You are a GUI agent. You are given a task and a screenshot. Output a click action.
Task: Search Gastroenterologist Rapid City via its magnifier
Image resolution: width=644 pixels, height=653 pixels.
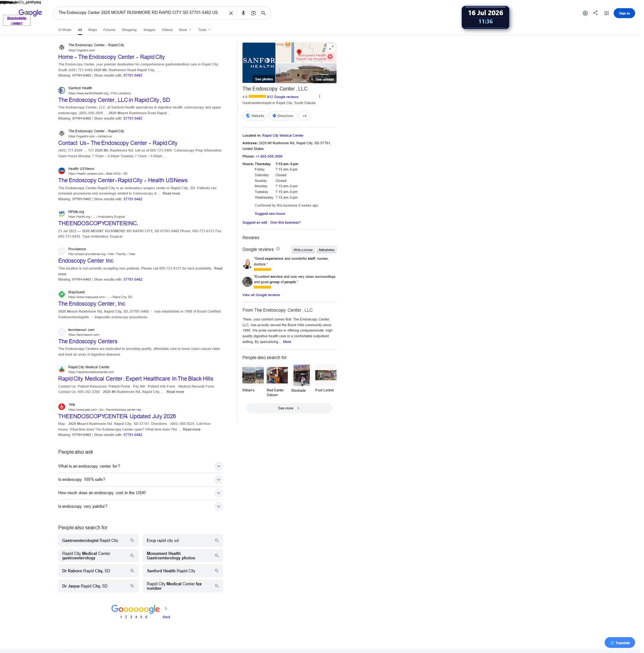[x=132, y=540]
